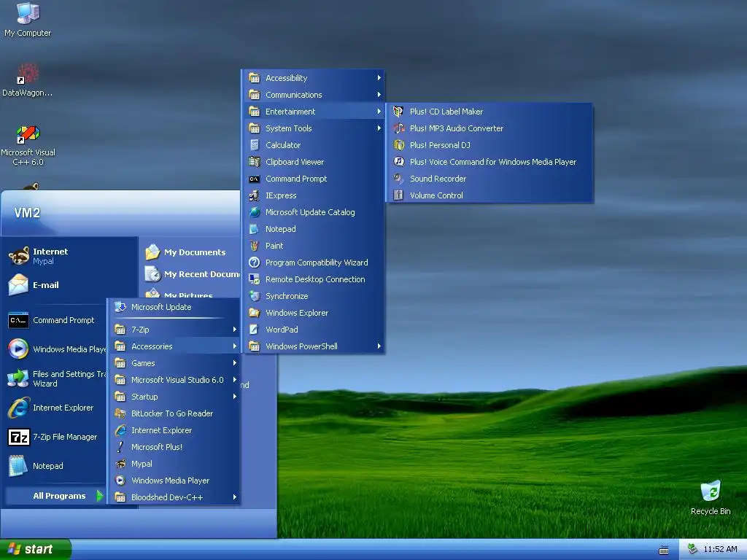The width and height of the screenshot is (747, 560).
Task: Click Synchronize icon
Action: [255, 296]
